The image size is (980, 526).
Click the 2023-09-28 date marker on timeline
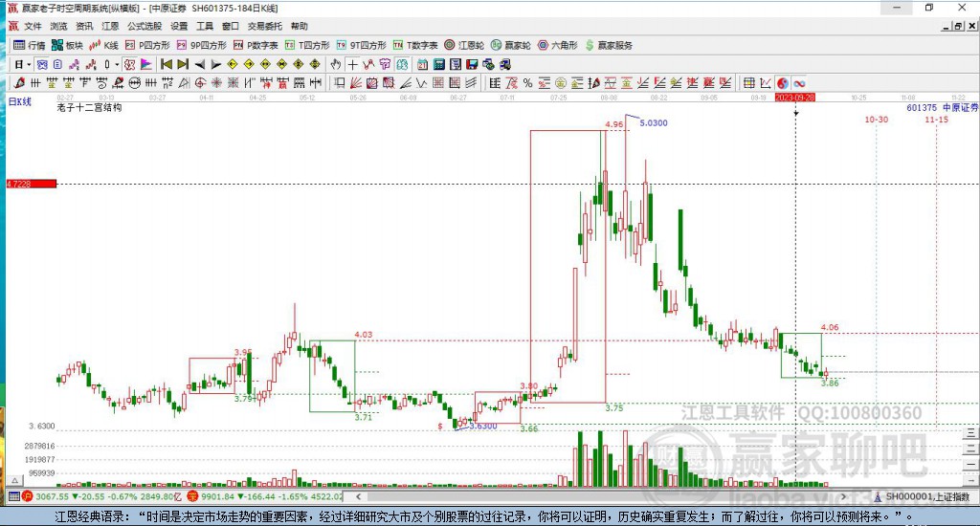pyautogui.click(x=794, y=98)
